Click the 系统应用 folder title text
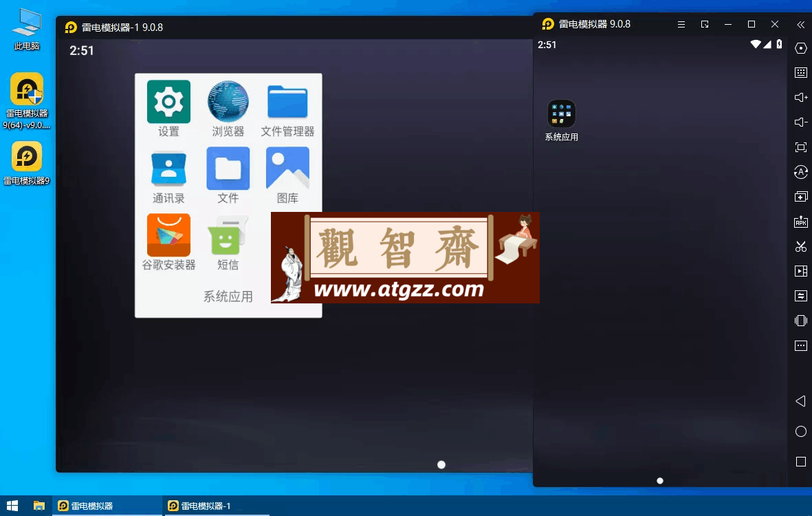The height and width of the screenshot is (516, 812). pos(228,297)
